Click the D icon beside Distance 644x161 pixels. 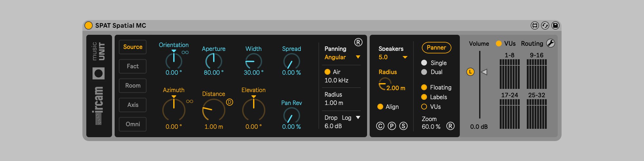(x=230, y=102)
